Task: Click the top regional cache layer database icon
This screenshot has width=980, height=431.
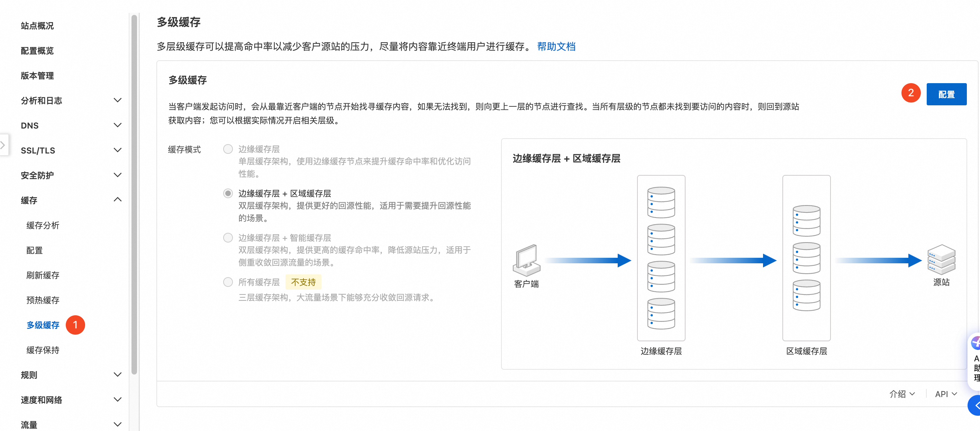Action: tap(806, 221)
